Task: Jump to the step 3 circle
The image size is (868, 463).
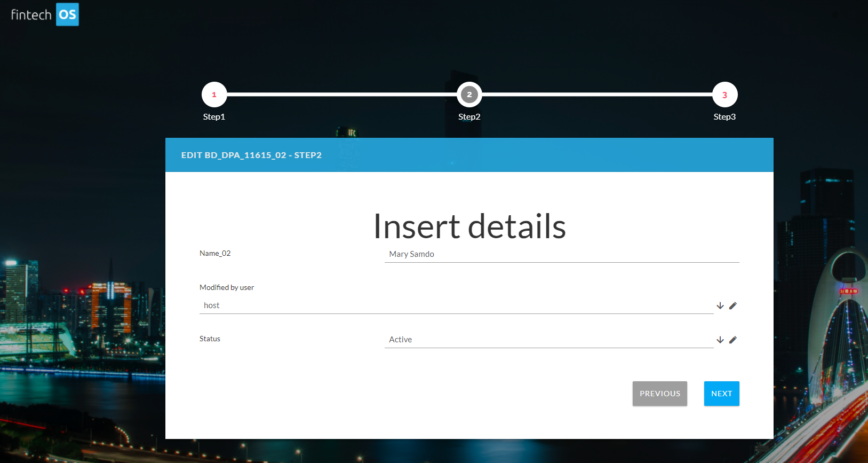Action: (724, 95)
